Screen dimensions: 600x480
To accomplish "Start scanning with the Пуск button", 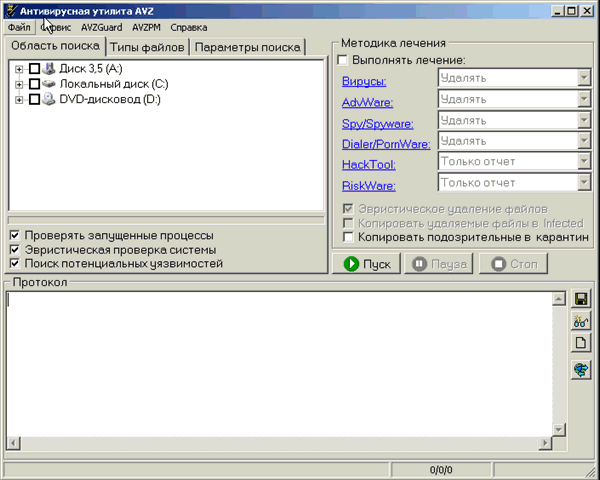I will click(366, 264).
